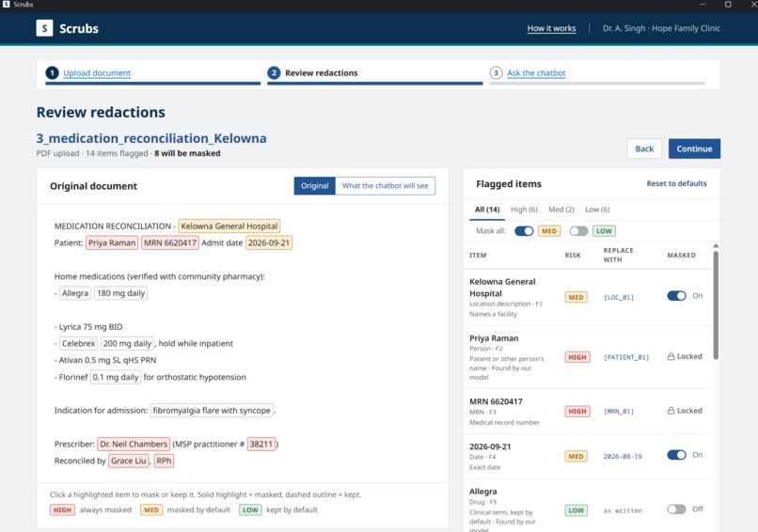Click the Scrubs logo icon
The width and height of the screenshot is (758, 532).
[44, 28]
